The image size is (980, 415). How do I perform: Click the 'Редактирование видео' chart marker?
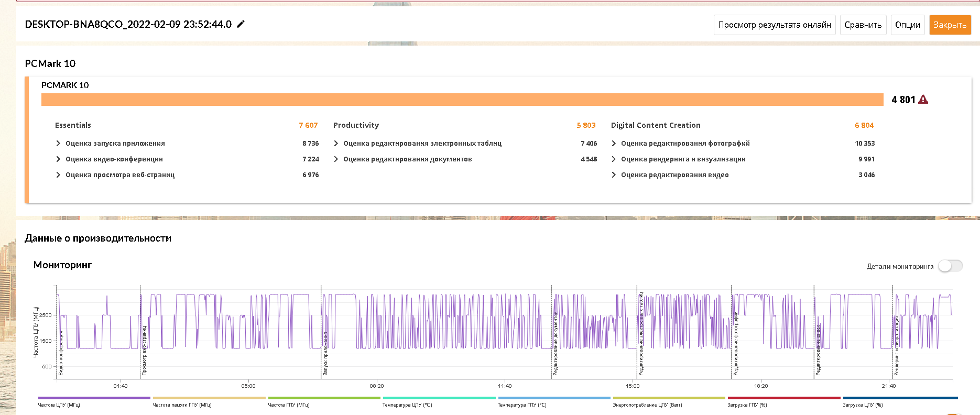(x=818, y=350)
